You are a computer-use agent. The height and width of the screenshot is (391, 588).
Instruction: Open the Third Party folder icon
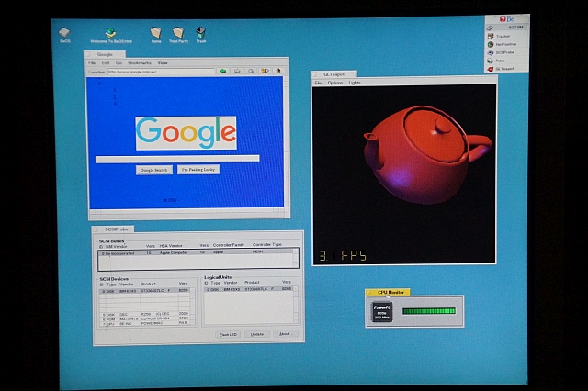178,33
